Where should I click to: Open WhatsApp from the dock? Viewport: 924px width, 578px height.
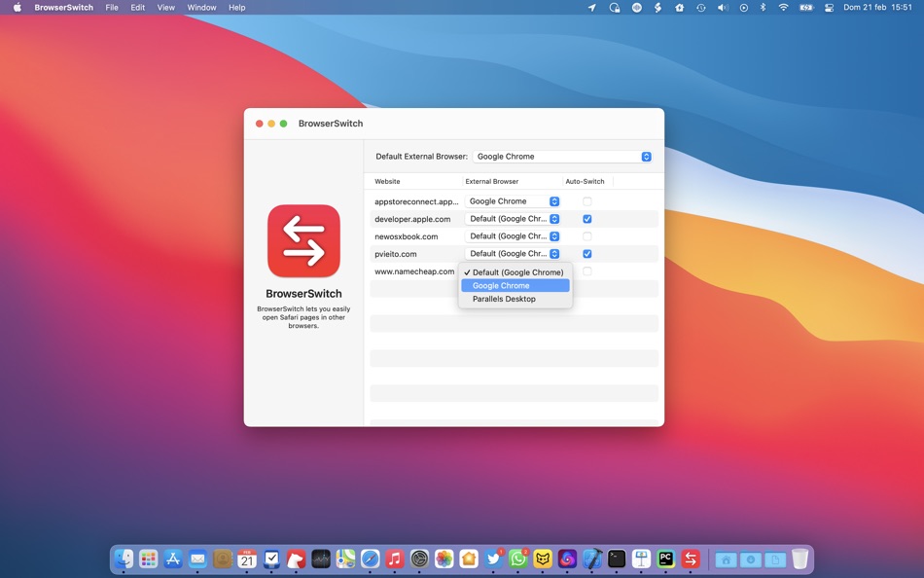pyautogui.click(x=518, y=558)
